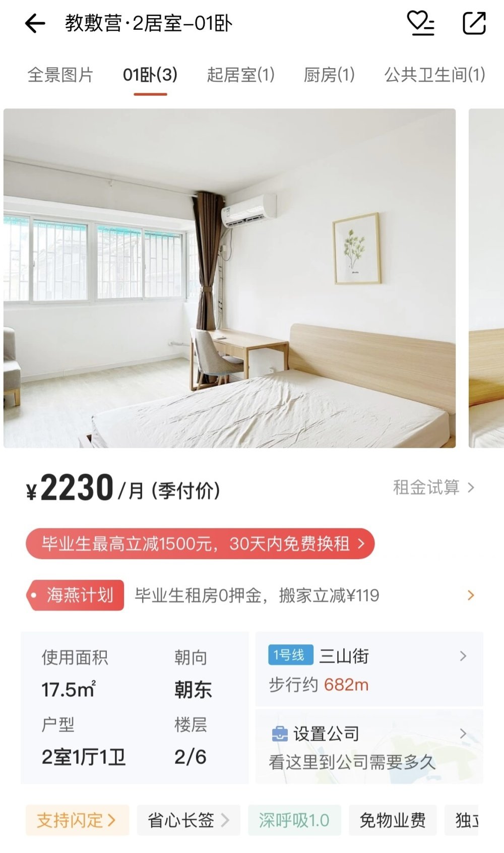Open the 三山街 station chevron
Screen dimensions: 504x853
[x=463, y=656]
